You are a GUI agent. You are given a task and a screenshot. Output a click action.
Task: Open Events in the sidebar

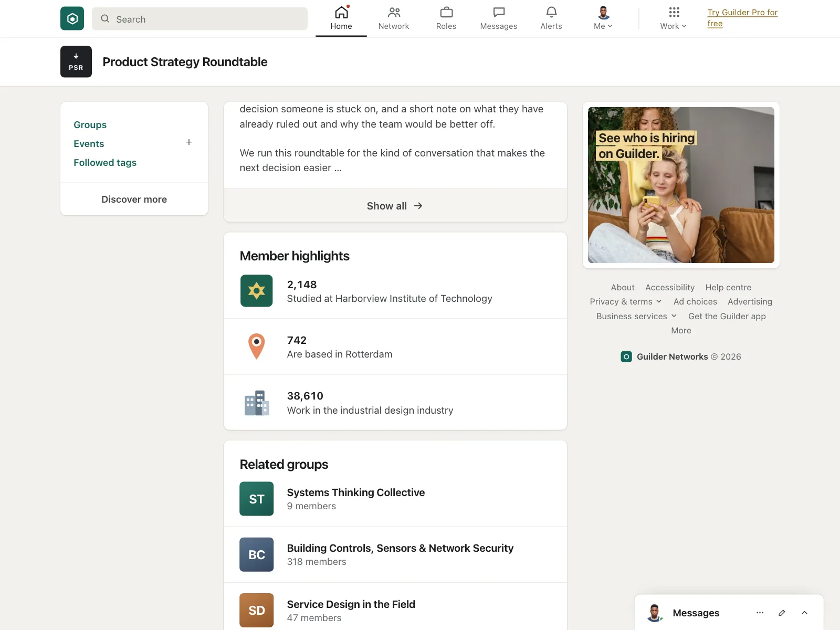pyautogui.click(x=89, y=144)
